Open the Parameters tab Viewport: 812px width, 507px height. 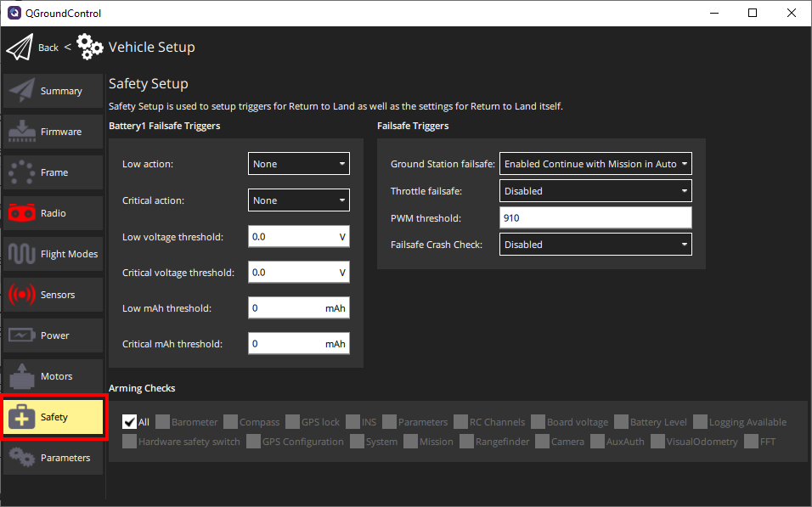coord(54,458)
